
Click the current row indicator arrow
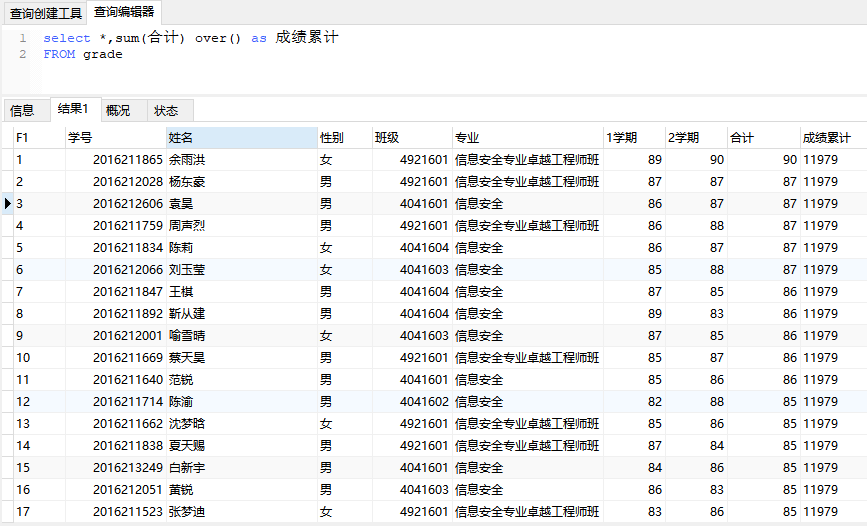pos(8,204)
